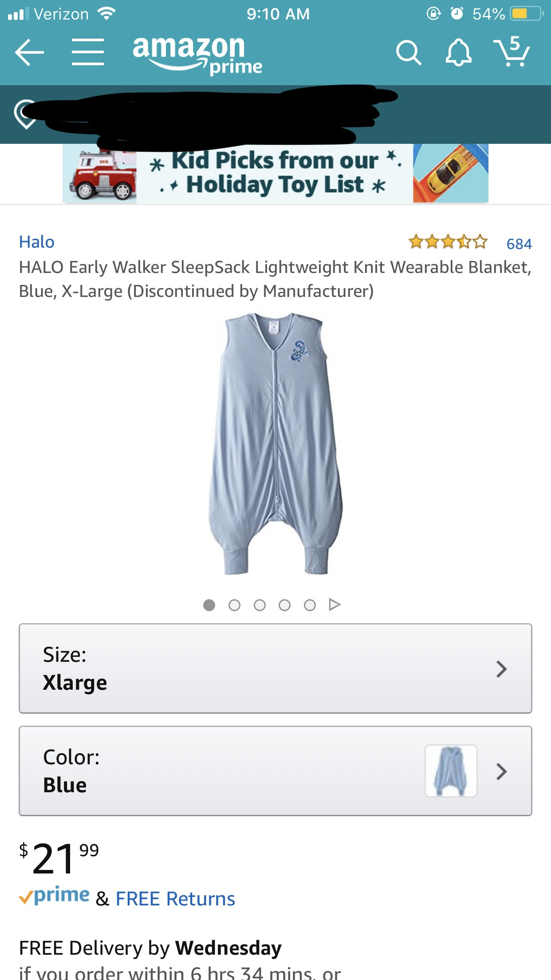
Task: Play product video via triangle icon
Action: [x=335, y=605]
